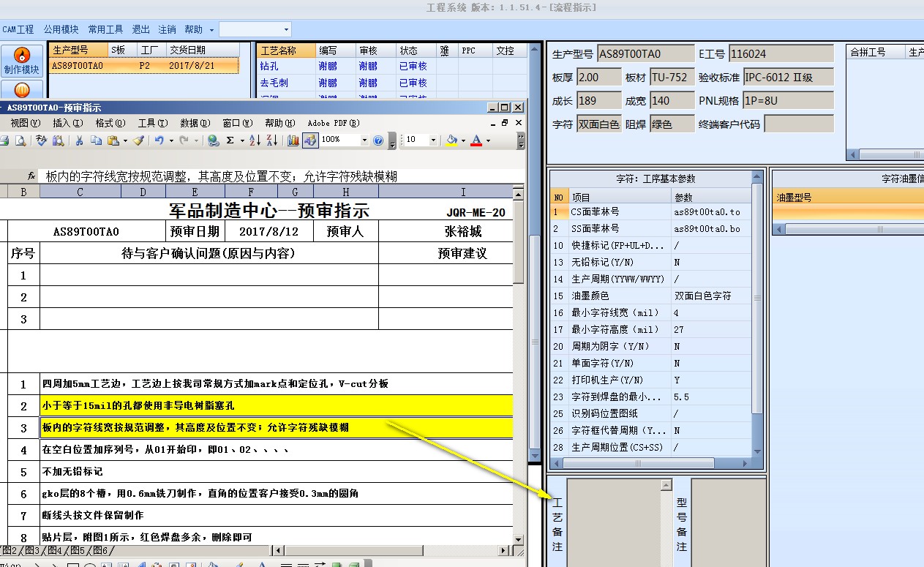The height and width of the screenshot is (567, 924).
Task: Click the blue Help question-mark icon
Action: (378, 140)
